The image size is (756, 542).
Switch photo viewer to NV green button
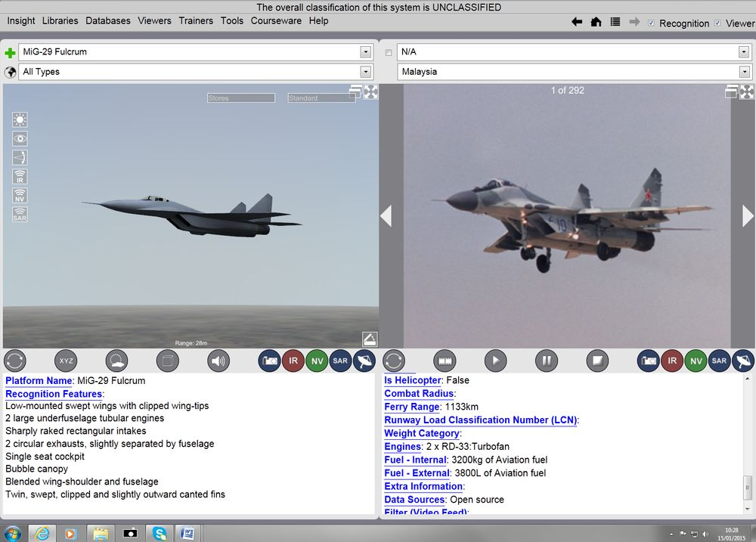[x=696, y=361]
